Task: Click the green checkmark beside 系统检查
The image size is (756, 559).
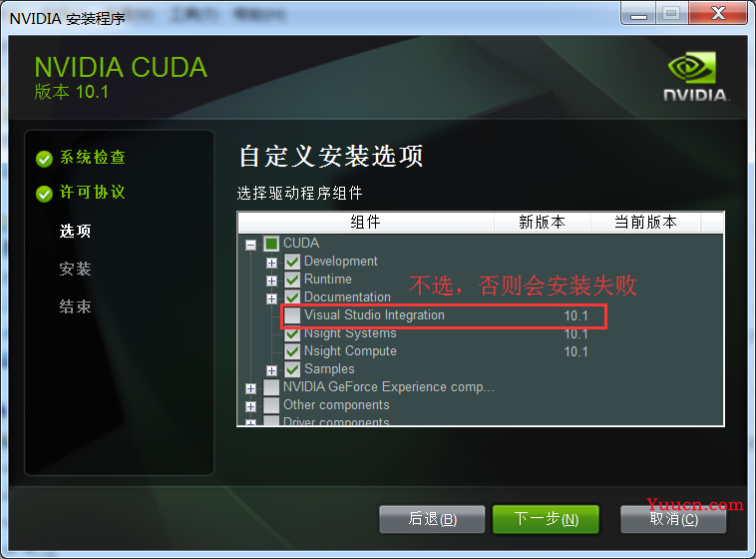Action: (44, 159)
